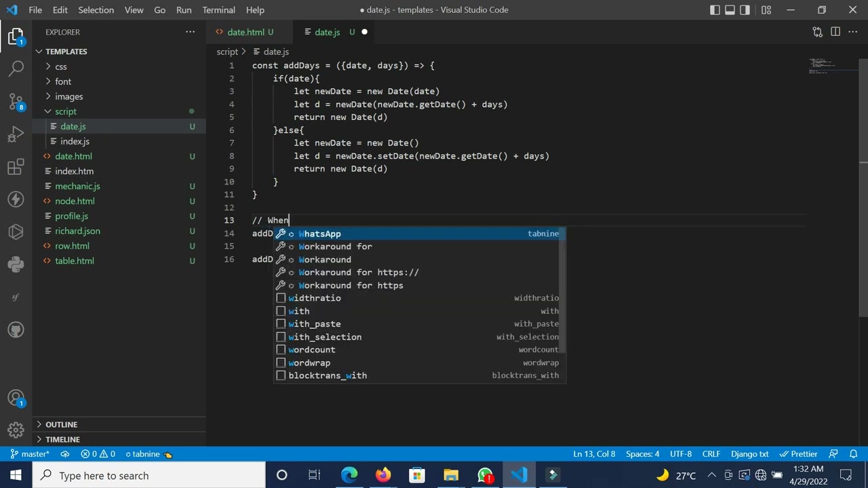The height and width of the screenshot is (488, 868).
Task: Click the date.js breadcrumb segment
Action: point(276,52)
